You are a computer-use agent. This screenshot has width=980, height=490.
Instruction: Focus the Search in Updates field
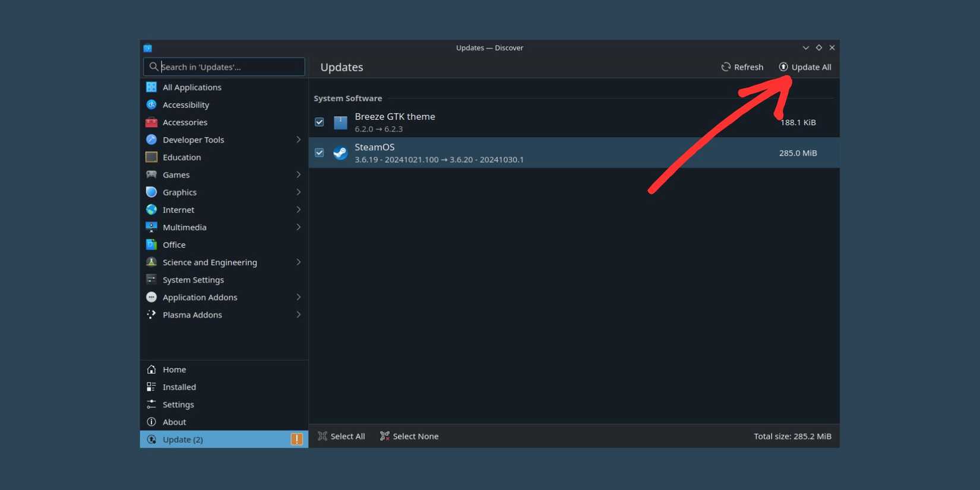(x=229, y=67)
